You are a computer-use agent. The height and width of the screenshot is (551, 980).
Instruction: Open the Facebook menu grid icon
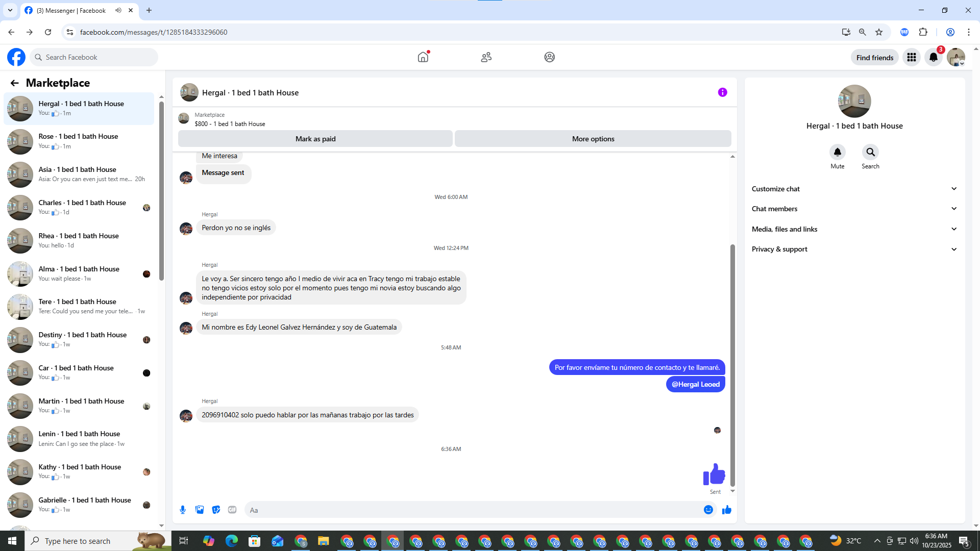pyautogui.click(x=911, y=57)
